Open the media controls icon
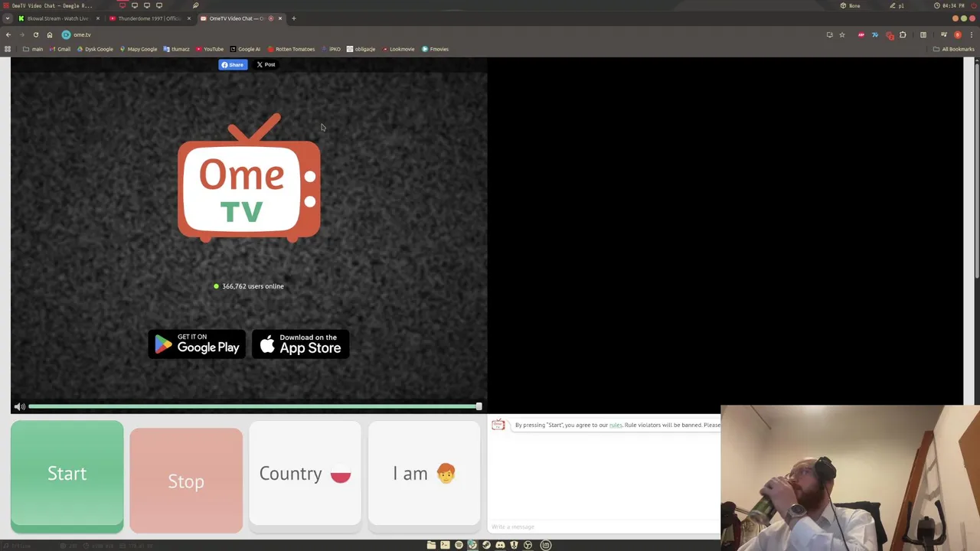 pos(944,34)
